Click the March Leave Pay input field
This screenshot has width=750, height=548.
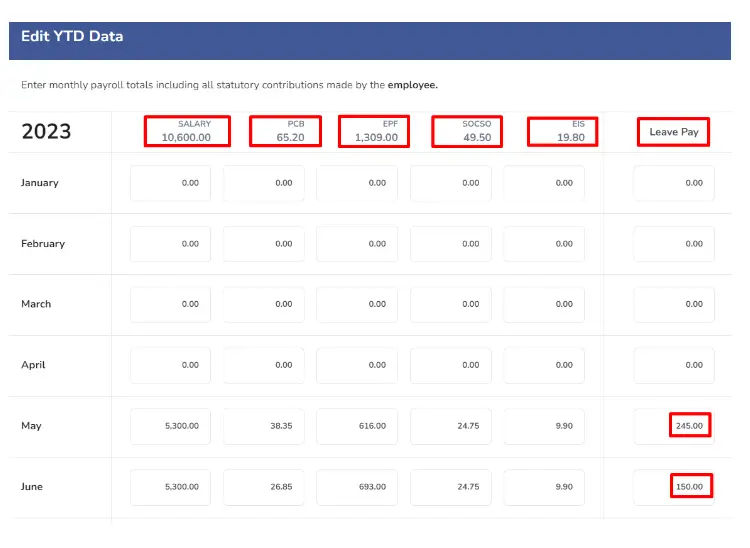[x=674, y=305]
